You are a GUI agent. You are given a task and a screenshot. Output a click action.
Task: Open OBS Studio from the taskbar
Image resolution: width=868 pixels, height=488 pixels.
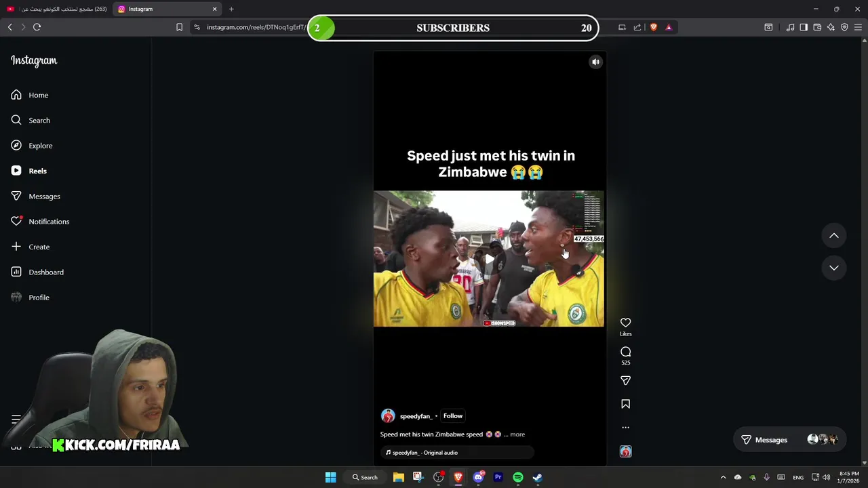pos(438,477)
